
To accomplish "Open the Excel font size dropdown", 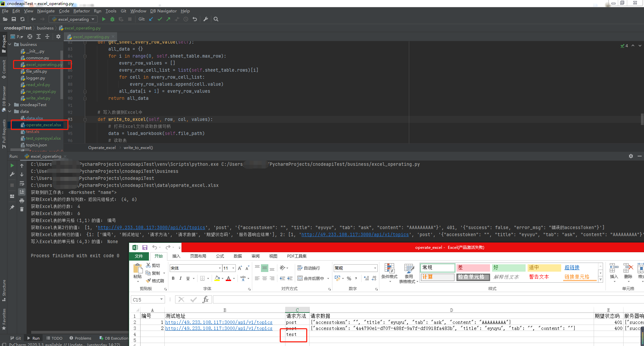I will tap(233, 268).
